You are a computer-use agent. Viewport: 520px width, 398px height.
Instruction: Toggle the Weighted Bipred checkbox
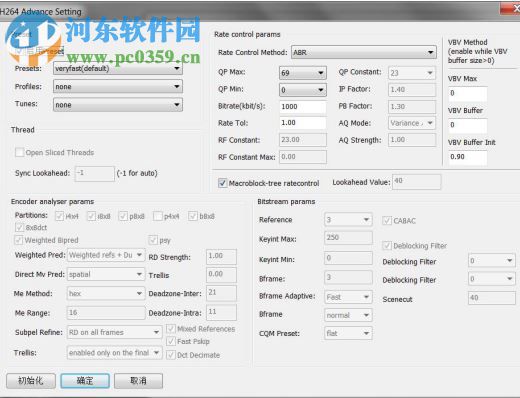(19, 240)
